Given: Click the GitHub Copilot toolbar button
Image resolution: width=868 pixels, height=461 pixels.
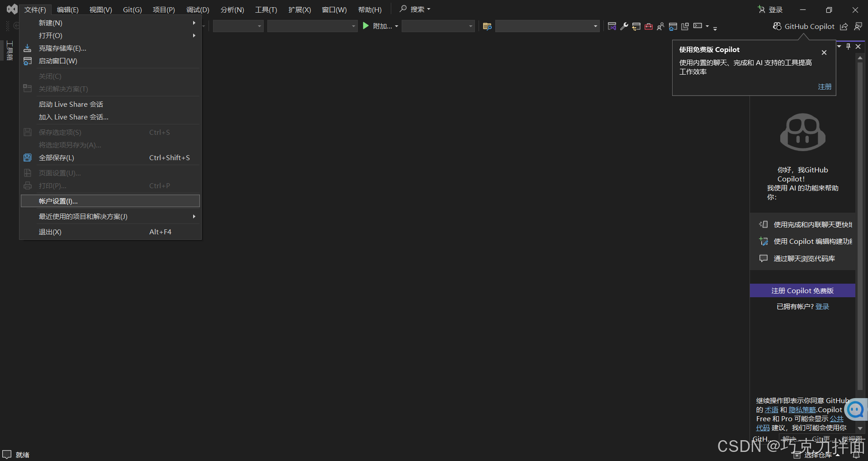Looking at the screenshot, I should (x=804, y=26).
